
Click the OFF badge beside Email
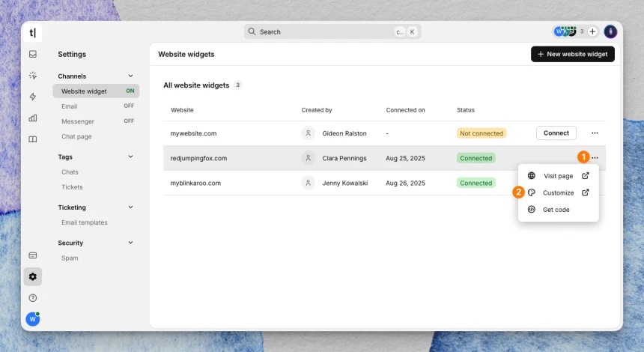pyautogui.click(x=129, y=106)
